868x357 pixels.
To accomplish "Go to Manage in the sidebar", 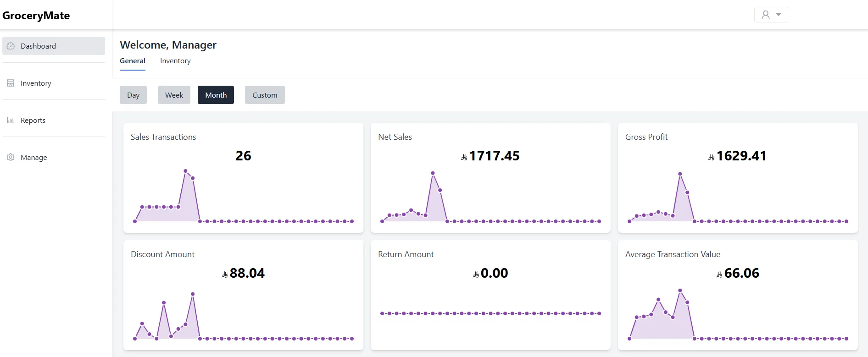I will (x=33, y=157).
